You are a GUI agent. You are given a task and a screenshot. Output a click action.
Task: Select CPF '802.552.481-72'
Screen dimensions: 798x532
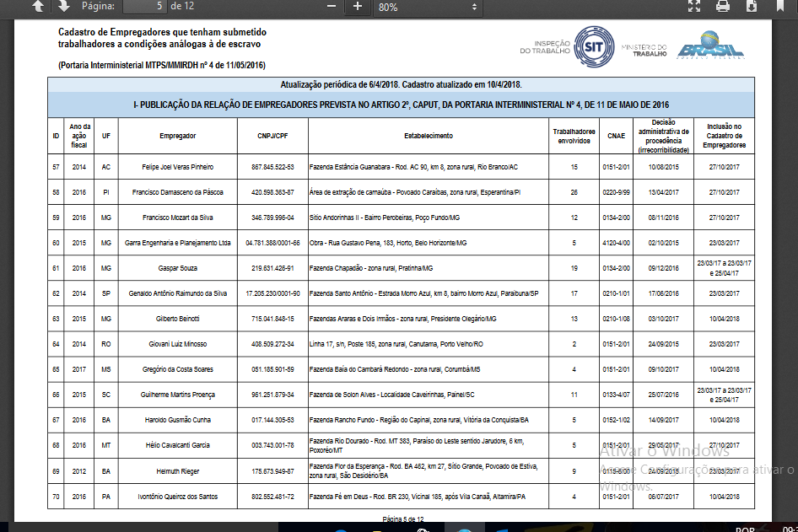[x=272, y=497]
